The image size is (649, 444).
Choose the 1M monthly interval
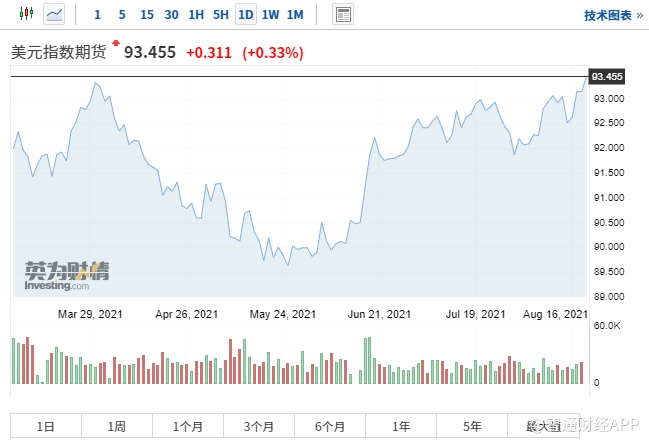coord(295,15)
